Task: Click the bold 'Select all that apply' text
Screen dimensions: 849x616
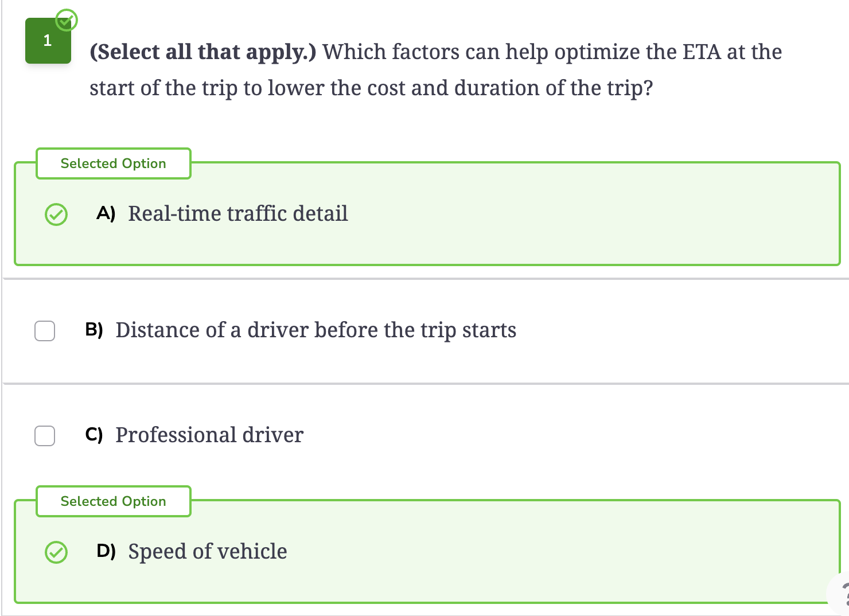Action: pyautogui.click(x=203, y=52)
